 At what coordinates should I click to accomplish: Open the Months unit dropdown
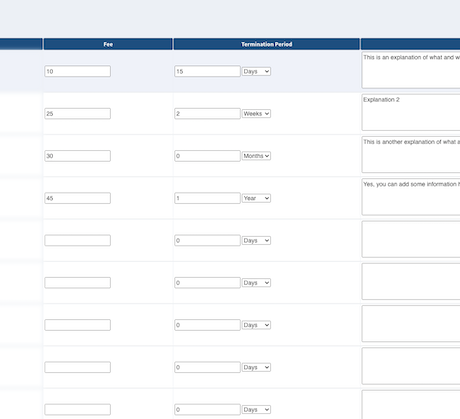tap(256, 156)
